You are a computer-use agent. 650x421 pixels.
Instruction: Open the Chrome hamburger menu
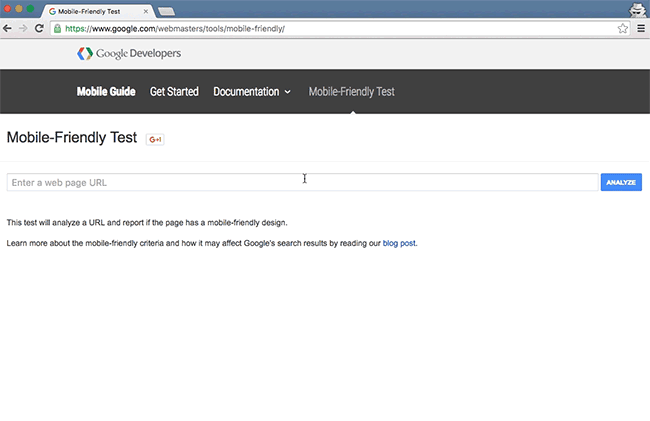pyautogui.click(x=641, y=28)
